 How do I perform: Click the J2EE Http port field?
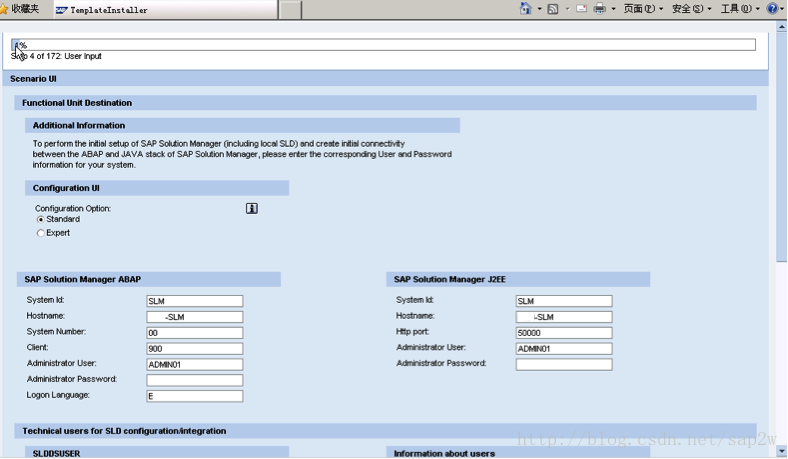564,333
